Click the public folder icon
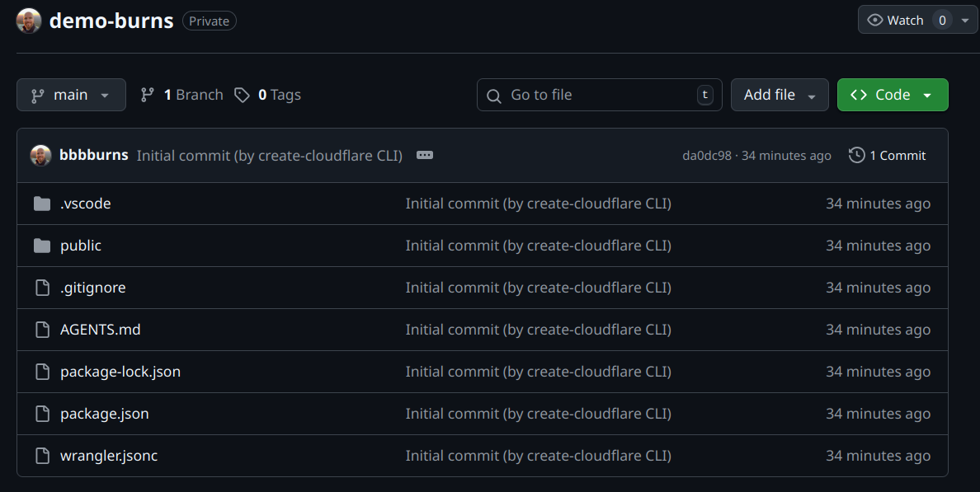The image size is (980, 492). (42, 246)
